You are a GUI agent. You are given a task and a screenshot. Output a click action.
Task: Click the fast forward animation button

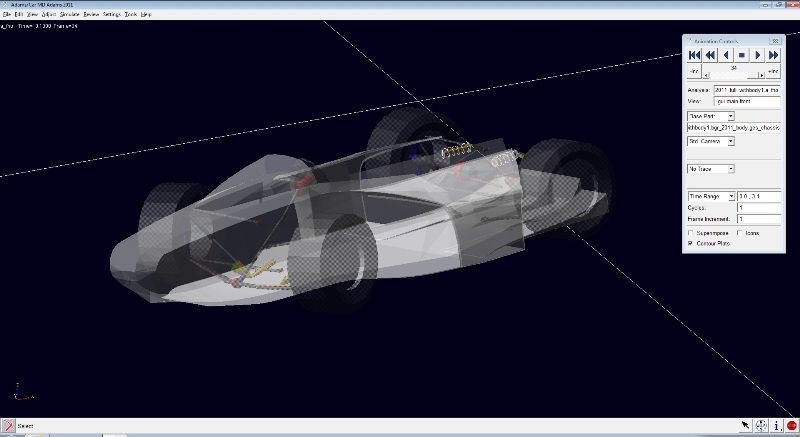pyautogui.click(x=774, y=55)
